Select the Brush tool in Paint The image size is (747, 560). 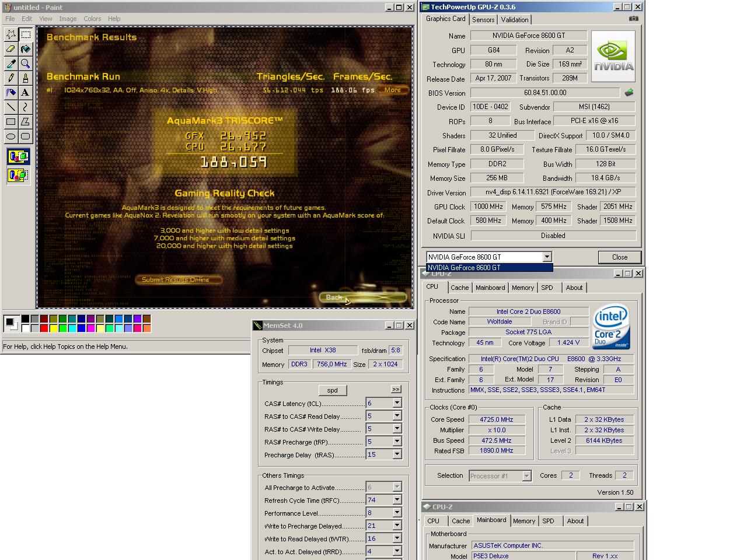pyautogui.click(x=26, y=78)
